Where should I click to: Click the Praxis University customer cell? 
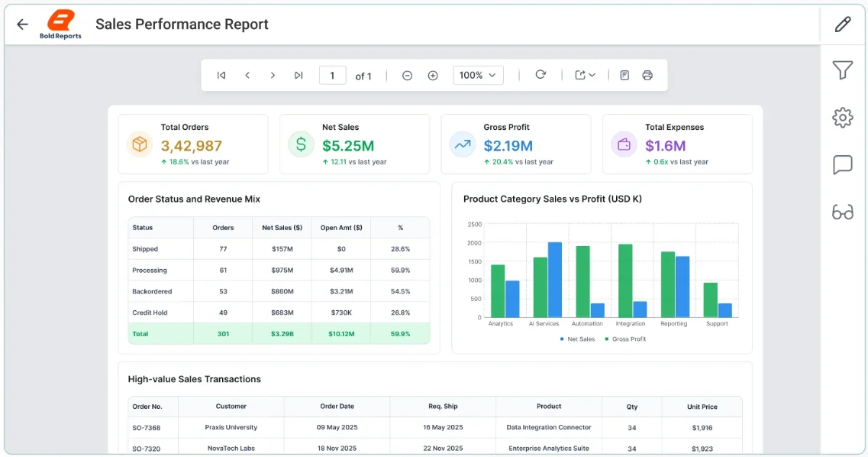[x=231, y=428]
